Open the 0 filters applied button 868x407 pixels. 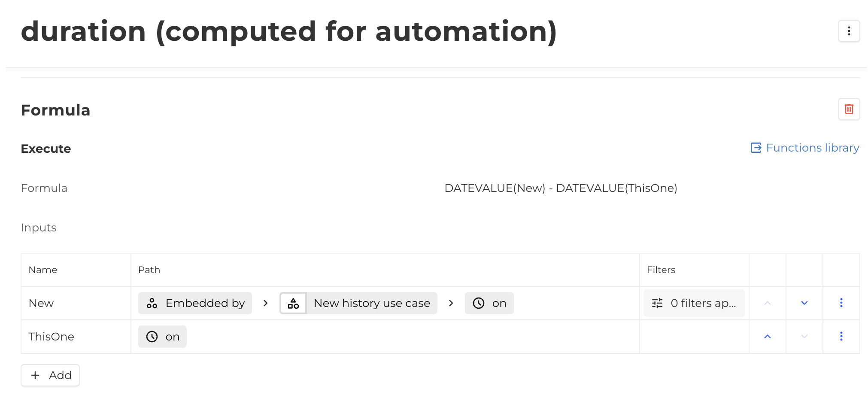click(x=694, y=303)
